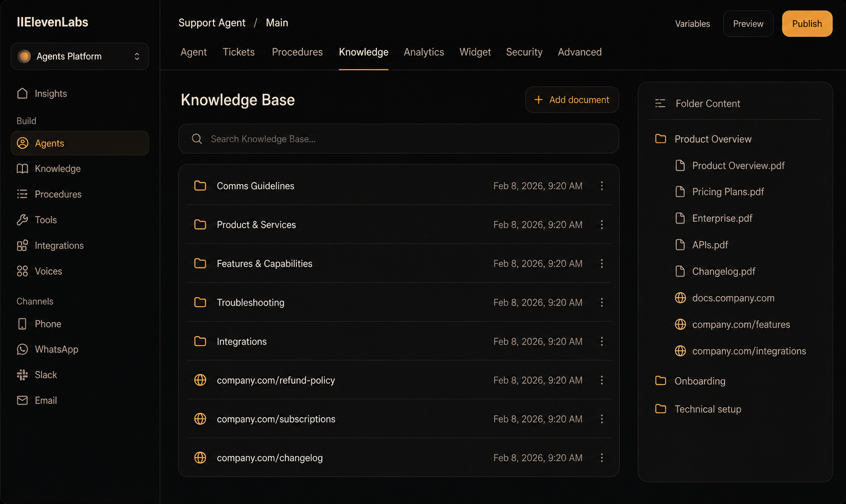Open the Tools wrench item
The image size is (846, 504).
coord(36,220)
